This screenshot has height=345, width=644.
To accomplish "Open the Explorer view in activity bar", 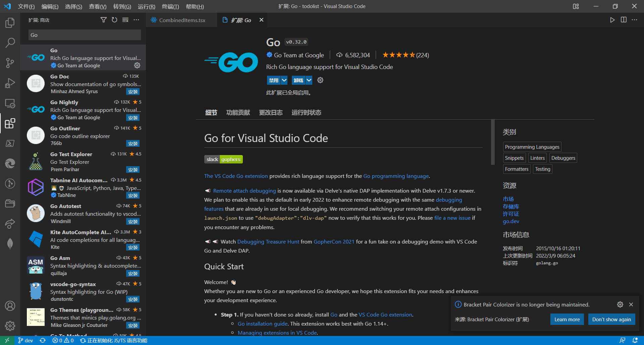I will coord(10,23).
